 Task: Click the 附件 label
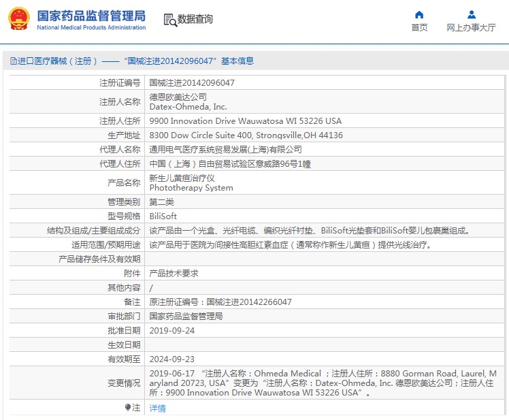point(132,274)
